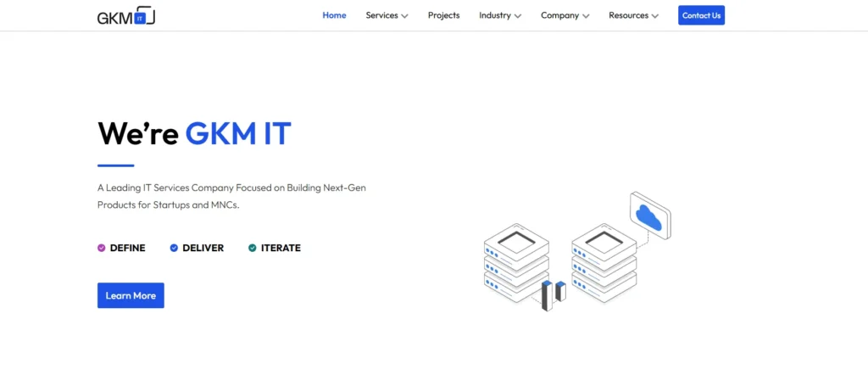Click the purple DEFINE check icon
The image size is (868, 375).
[x=102, y=248]
